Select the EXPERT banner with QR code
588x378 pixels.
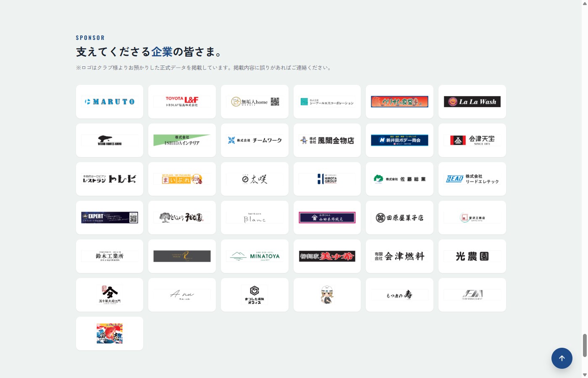pos(110,218)
